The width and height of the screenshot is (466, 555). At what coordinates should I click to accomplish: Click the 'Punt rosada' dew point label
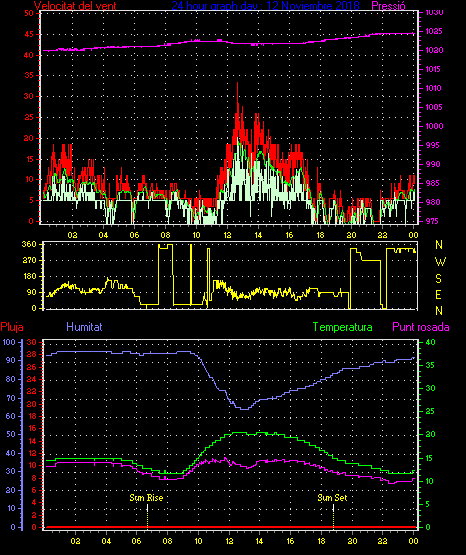point(421,327)
